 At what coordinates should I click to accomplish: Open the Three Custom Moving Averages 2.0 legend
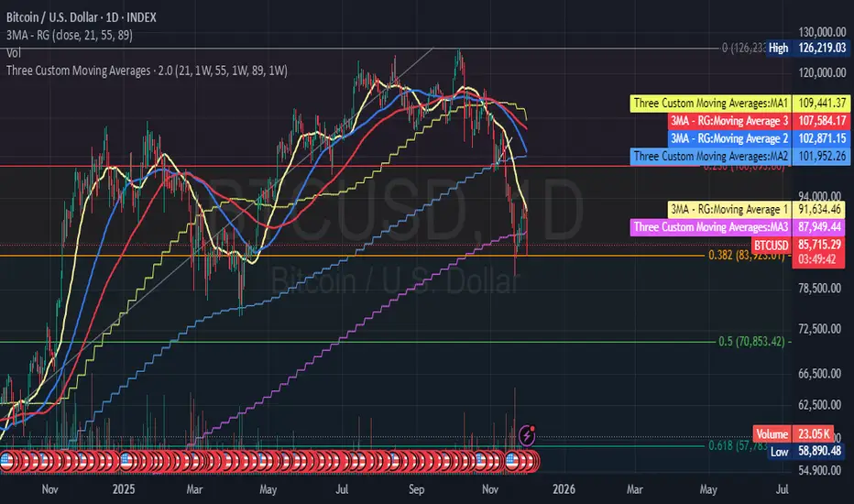147,71
